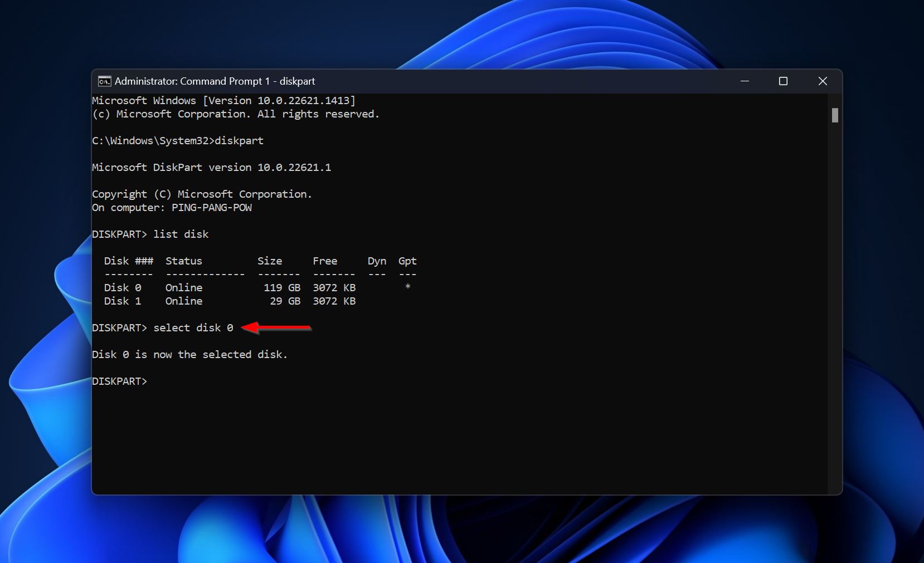This screenshot has height=563, width=924.
Task: Click Disk 0's 'Online' status
Action: pos(184,288)
